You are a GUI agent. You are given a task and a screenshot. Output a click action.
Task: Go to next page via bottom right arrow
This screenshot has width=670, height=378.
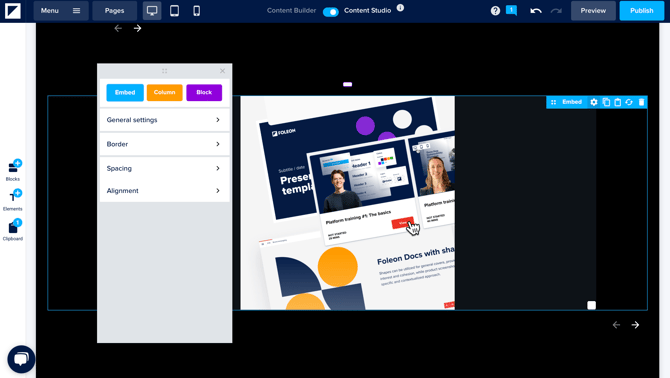(635, 325)
